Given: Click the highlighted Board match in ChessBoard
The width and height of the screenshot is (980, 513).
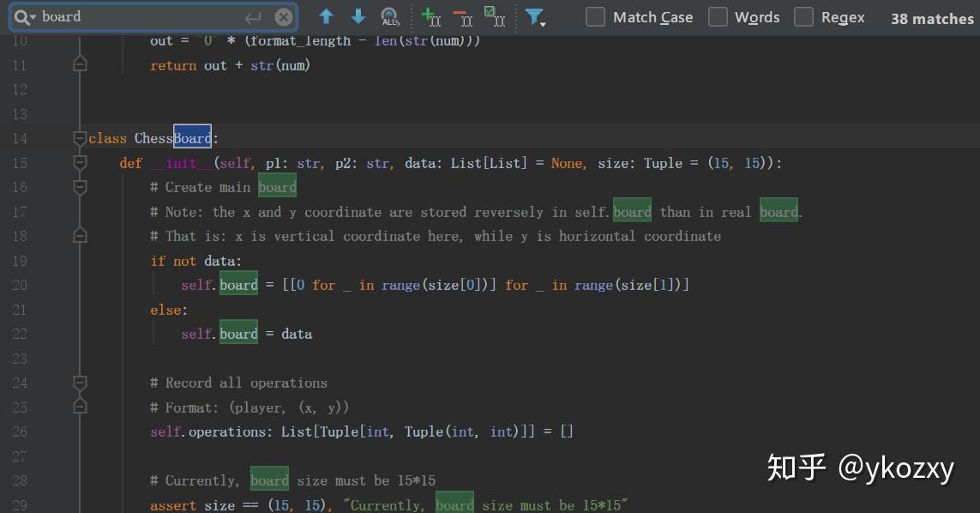Looking at the screenshot, I should (193, 137).
